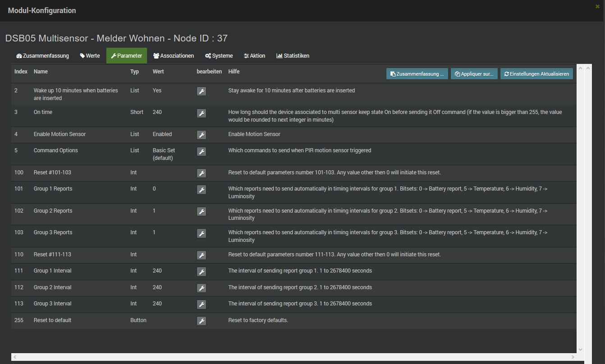Click the Index column header
Image resolution: width=605 pixels, height=364 pixels.
21,72
